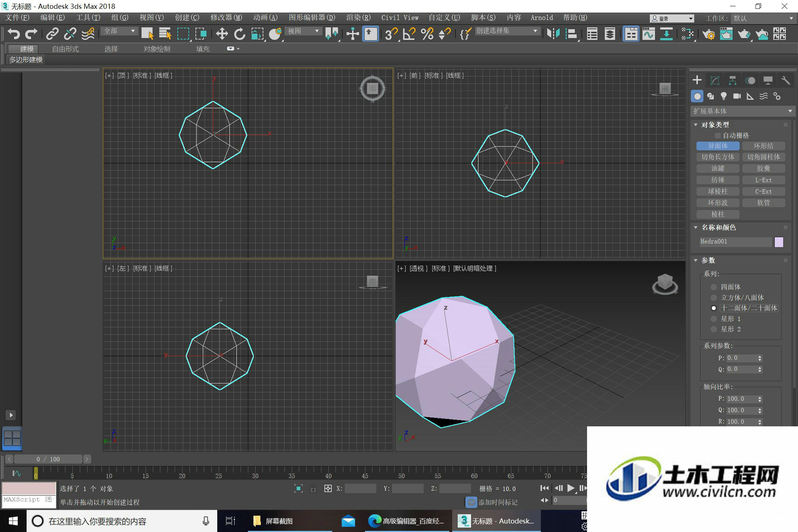The height and width of the screenshot is (532, 798).
Task: Select the Link tool icon
Action: 52,34
